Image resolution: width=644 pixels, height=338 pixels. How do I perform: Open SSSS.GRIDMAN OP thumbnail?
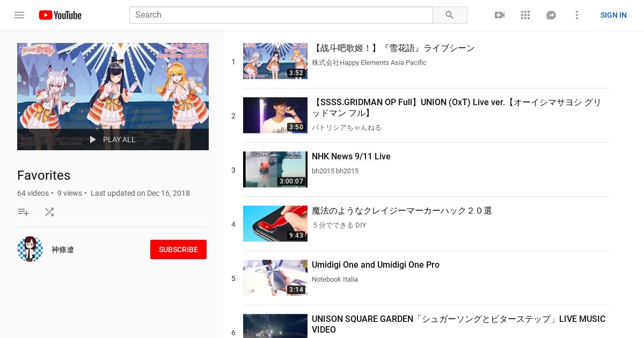[275, 115]
